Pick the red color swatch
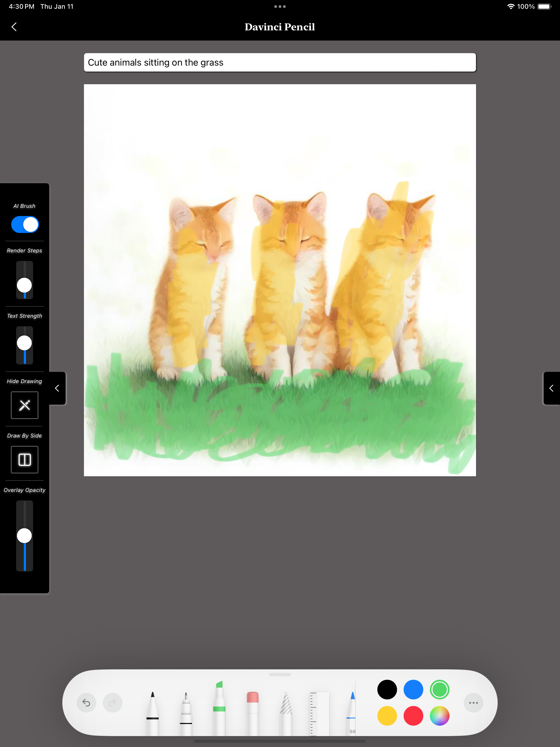This screenshot has height=747, width=560. [413, 716]
